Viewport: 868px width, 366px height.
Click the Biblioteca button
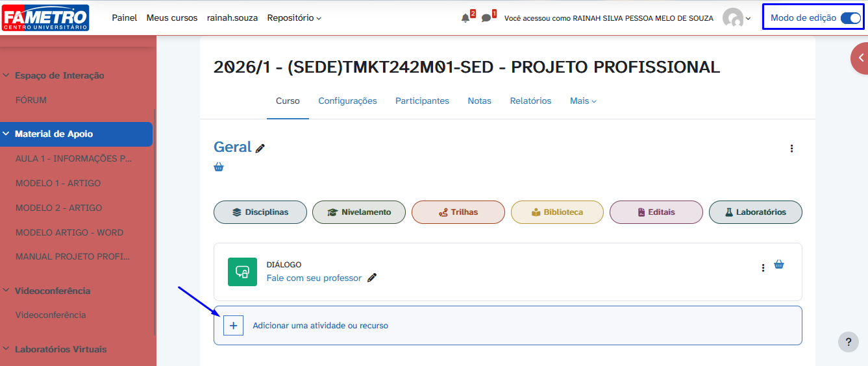[x=557, y=212]
